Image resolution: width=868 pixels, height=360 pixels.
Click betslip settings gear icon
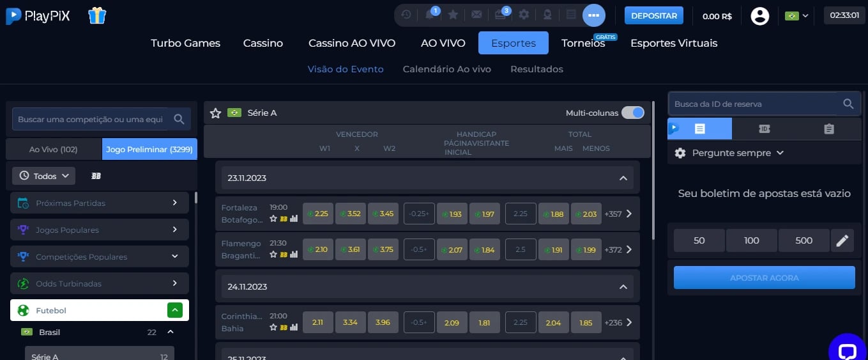(680, 153)
